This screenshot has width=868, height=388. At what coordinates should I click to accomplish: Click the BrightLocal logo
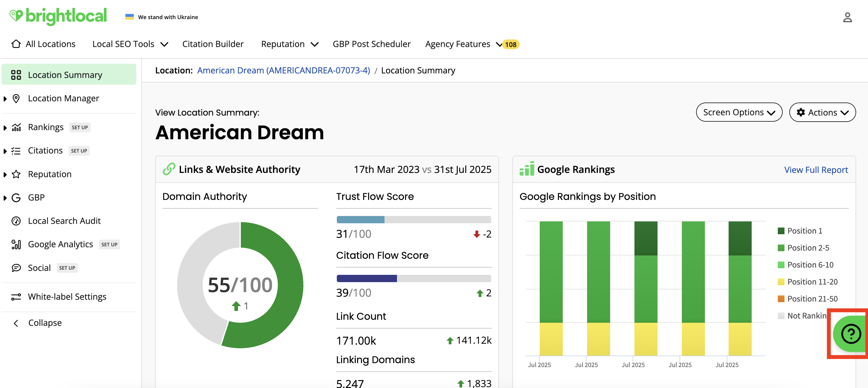pyautogui.click(x=58, y=16)
